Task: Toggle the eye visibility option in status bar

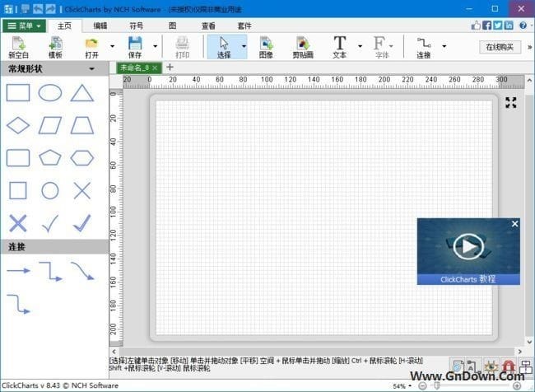Action: click(491, 366)
